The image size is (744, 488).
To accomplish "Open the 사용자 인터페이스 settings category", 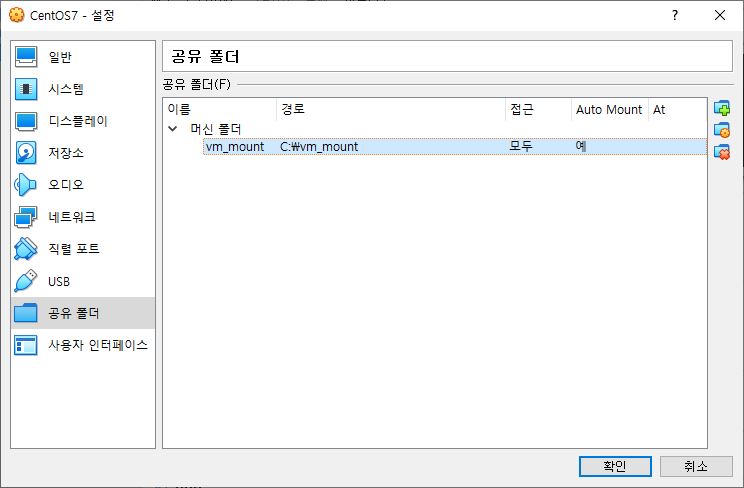I will click(x=83, y=345).
